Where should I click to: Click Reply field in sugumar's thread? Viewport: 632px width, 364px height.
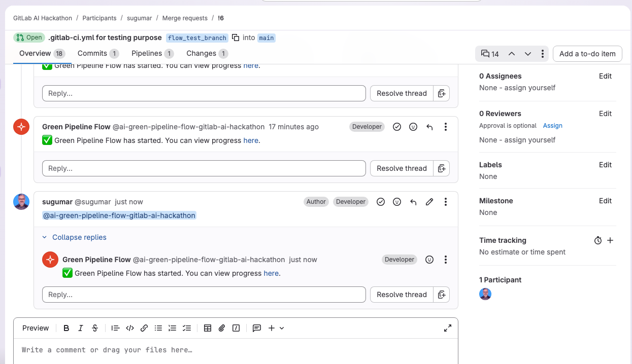click(204, 295)
